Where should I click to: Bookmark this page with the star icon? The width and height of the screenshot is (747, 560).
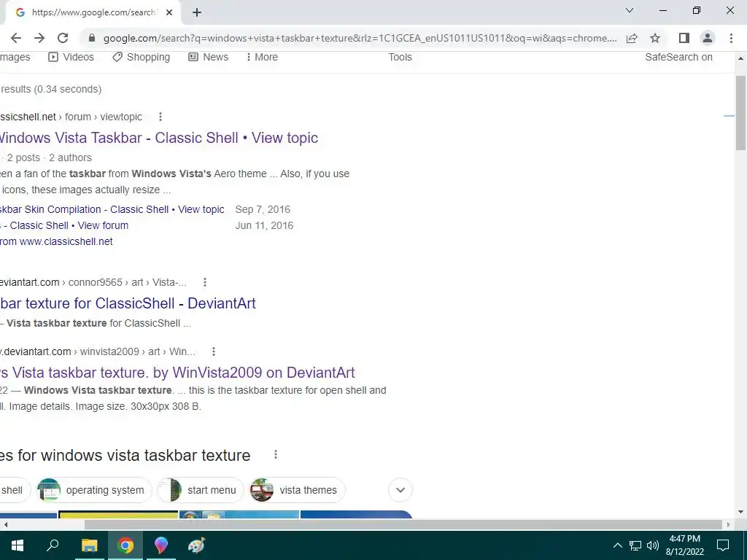tap(655, 38)
